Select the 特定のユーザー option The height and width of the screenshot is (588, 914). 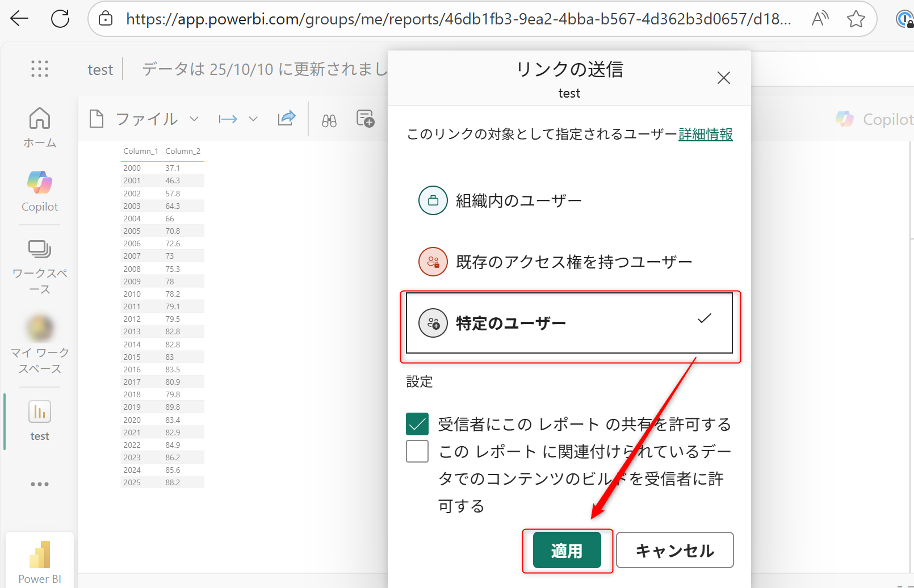click(x=569, y=323)
